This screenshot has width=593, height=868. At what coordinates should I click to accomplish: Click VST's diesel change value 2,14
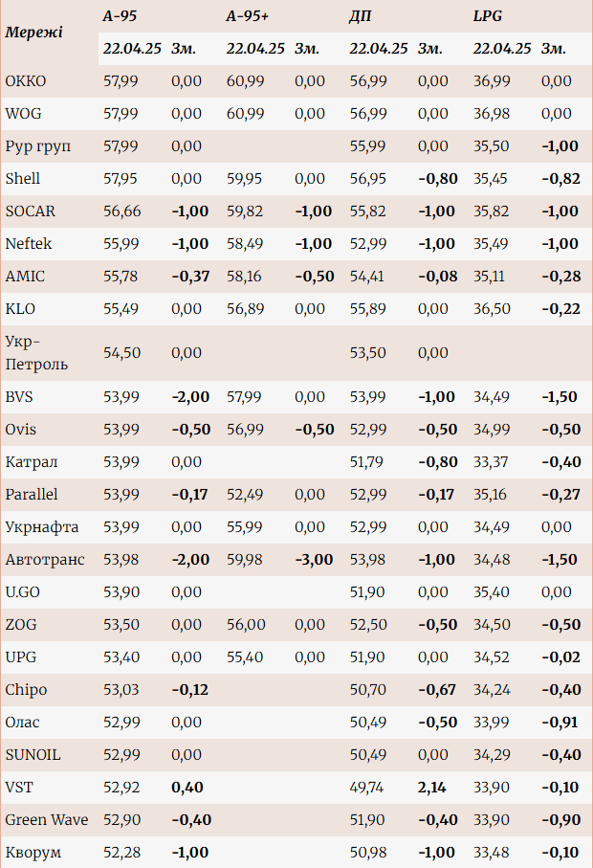[x=432, y=788]
